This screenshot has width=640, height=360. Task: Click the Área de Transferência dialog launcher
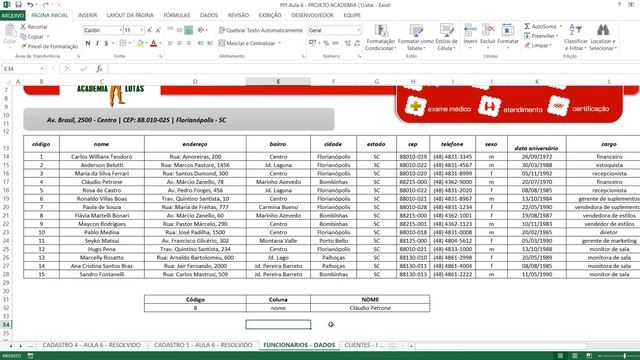click(x=78, y=56)
